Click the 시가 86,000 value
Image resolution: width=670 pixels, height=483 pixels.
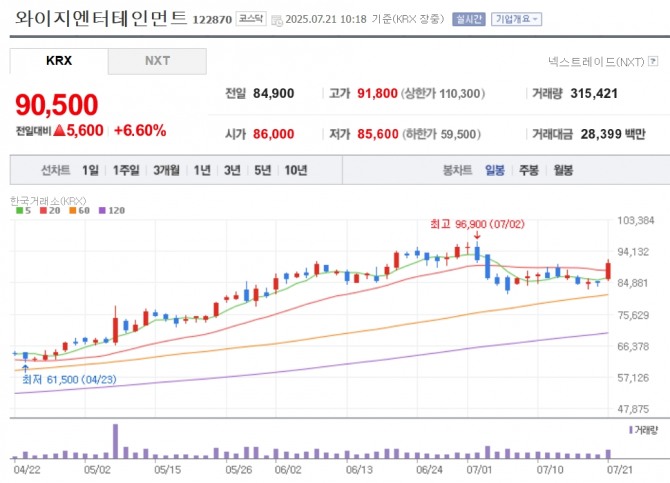point(273,134)
